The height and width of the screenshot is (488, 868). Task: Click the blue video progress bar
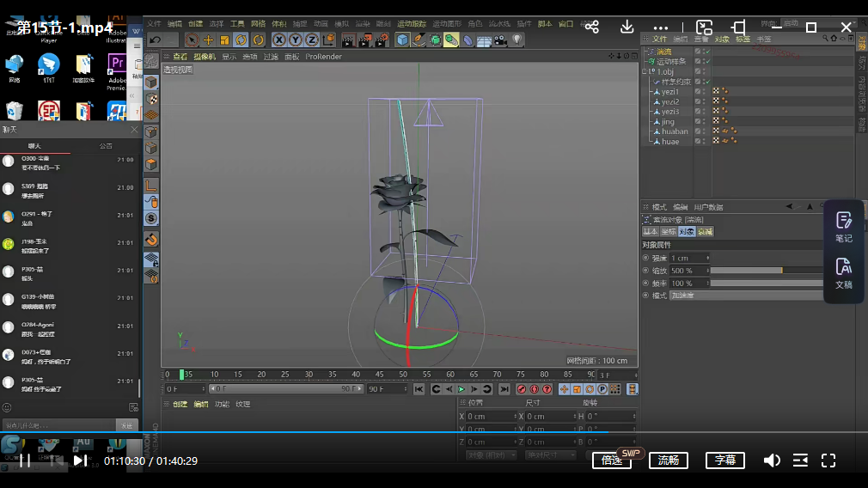pyautogui.click(x=304, y=431)
